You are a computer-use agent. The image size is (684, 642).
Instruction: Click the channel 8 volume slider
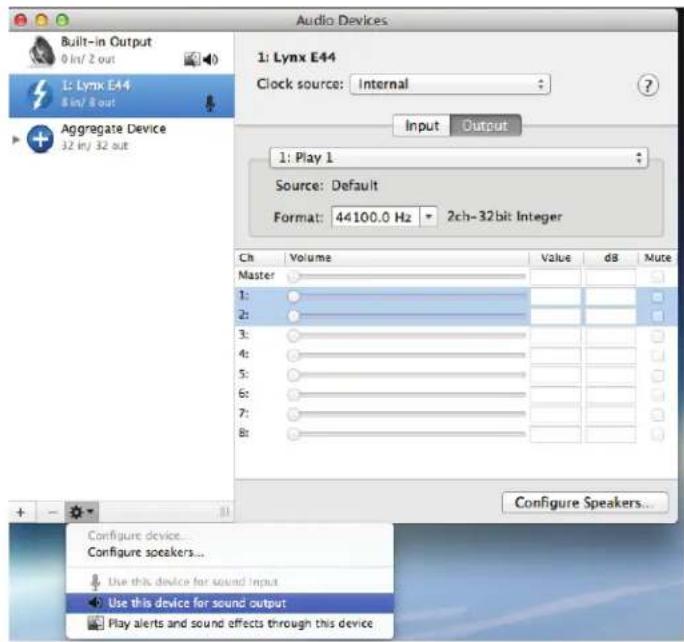406,434
